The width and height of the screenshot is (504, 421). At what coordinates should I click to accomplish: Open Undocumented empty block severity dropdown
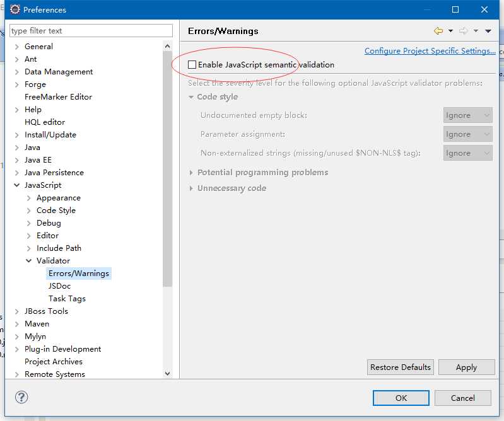click(x=467, y=115)
